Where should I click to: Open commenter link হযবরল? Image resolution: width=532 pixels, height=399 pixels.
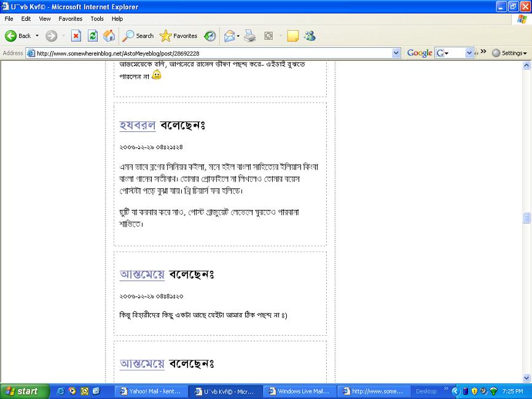tap(138, 125)
